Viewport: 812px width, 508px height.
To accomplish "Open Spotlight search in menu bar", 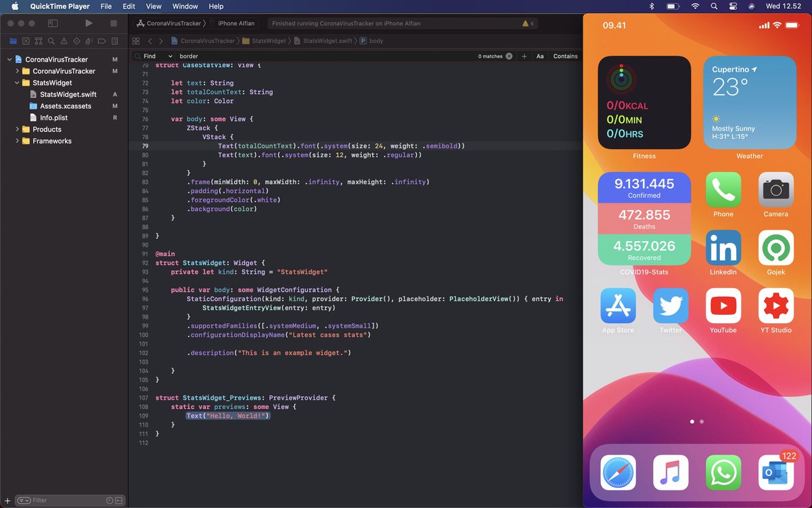I will pyautogui.click(x=714, y=6).
